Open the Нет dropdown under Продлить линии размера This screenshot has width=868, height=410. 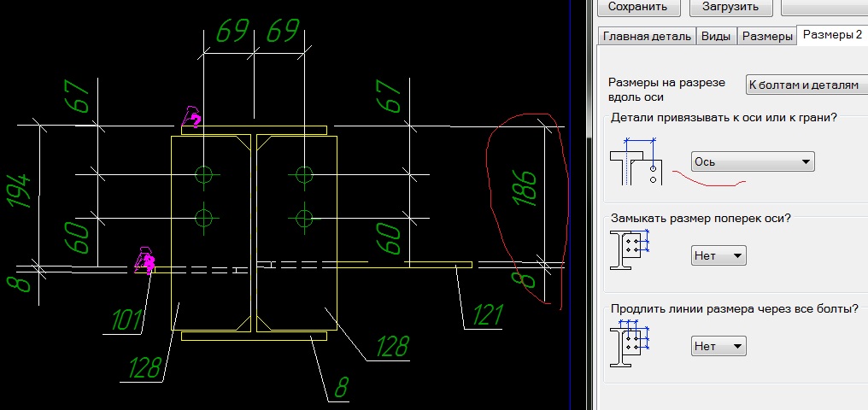point(718,346)
